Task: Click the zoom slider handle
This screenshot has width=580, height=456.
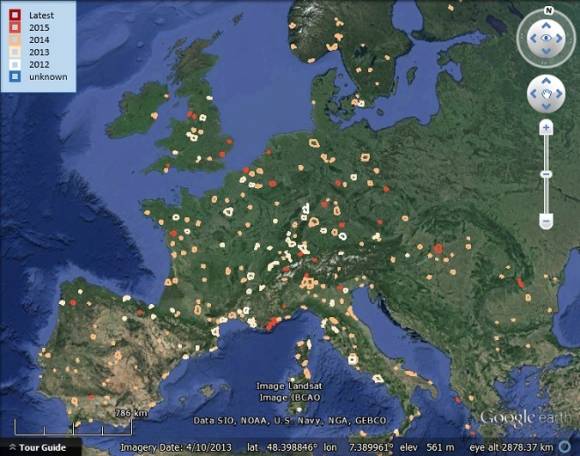Action: [x=546, y=174]
